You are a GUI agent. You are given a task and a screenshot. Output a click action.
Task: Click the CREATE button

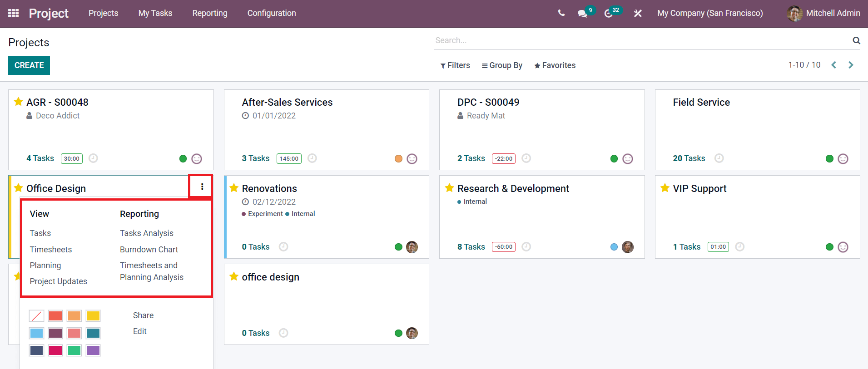(29, 65)
